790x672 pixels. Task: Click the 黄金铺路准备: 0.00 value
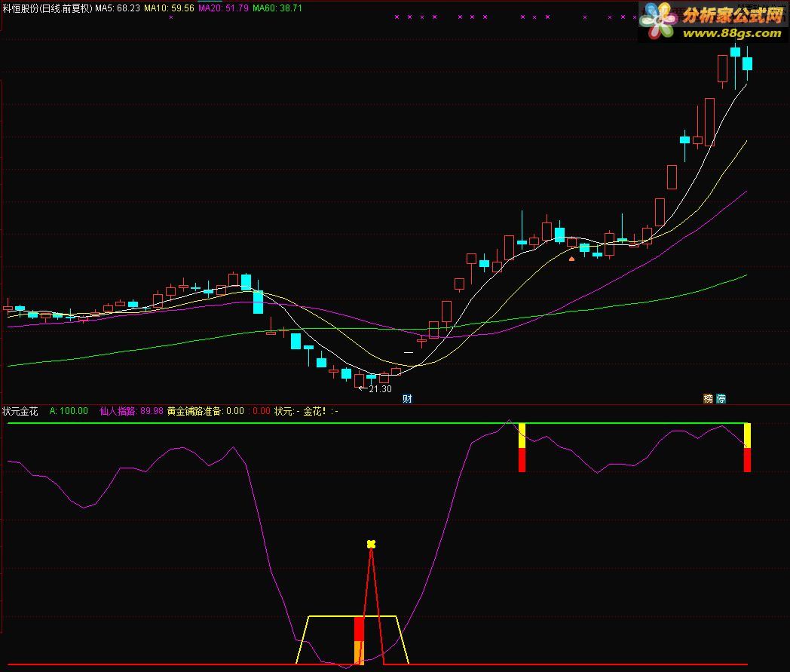(x=206, y=411)
